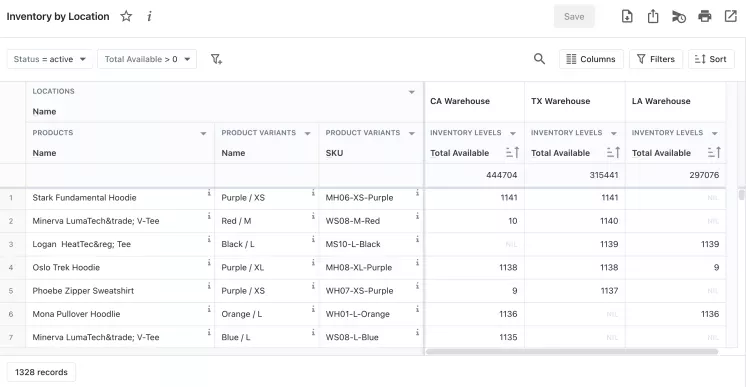Toggle sort on LA Warehouse Total Available

714,152
